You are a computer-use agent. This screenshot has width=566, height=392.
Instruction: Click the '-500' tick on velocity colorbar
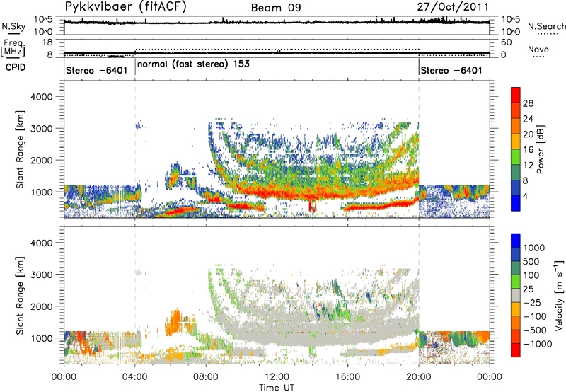(x=534, y=330)
